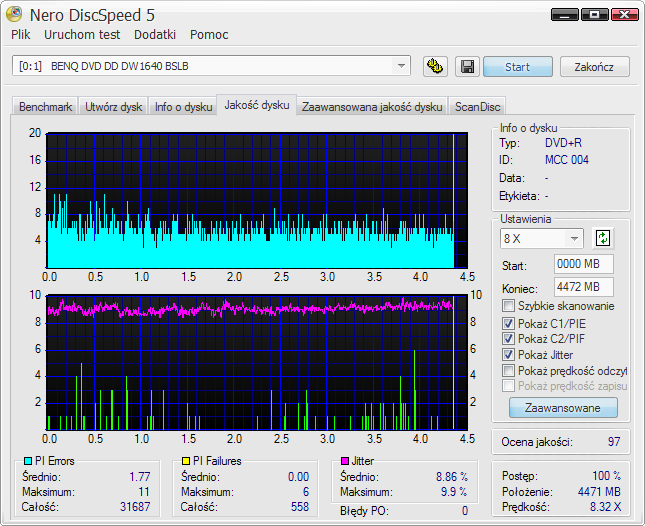Open the Uruchom test menu

click(x=82, y=35)
